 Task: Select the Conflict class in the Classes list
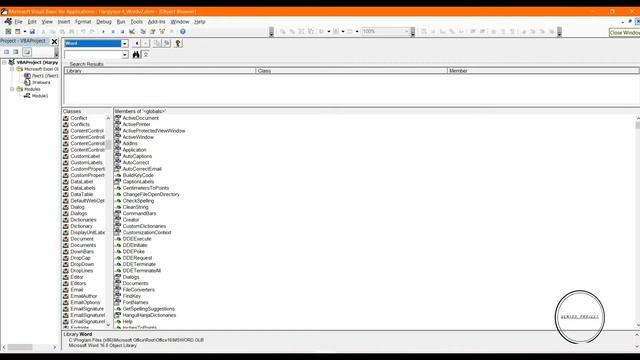pos(79,118)
